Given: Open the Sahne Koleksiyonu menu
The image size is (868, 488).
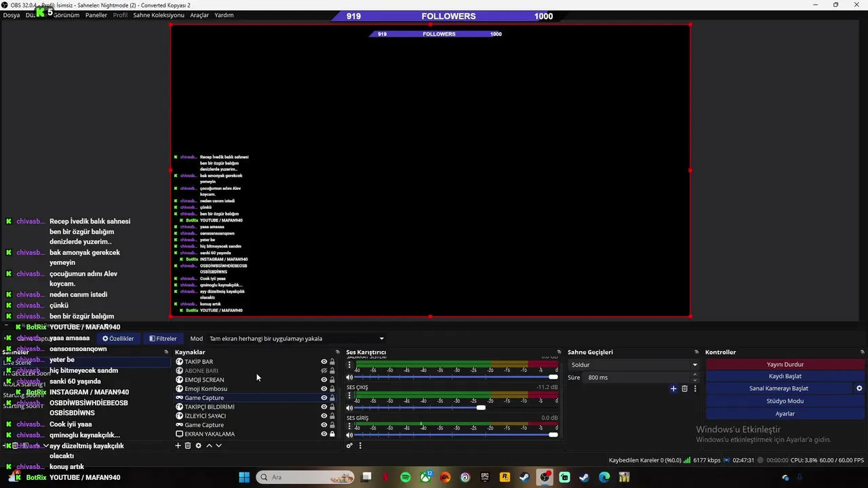Looking at the screenshot, I should point(159,15).
